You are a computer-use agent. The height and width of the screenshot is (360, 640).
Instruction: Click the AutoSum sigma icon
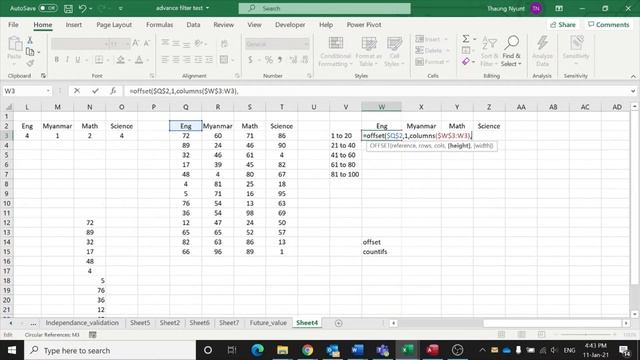(x=466, y=39)
